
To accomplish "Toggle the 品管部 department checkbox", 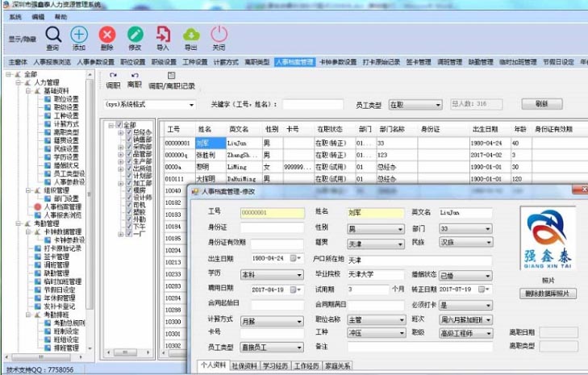I will coord(129,154).
